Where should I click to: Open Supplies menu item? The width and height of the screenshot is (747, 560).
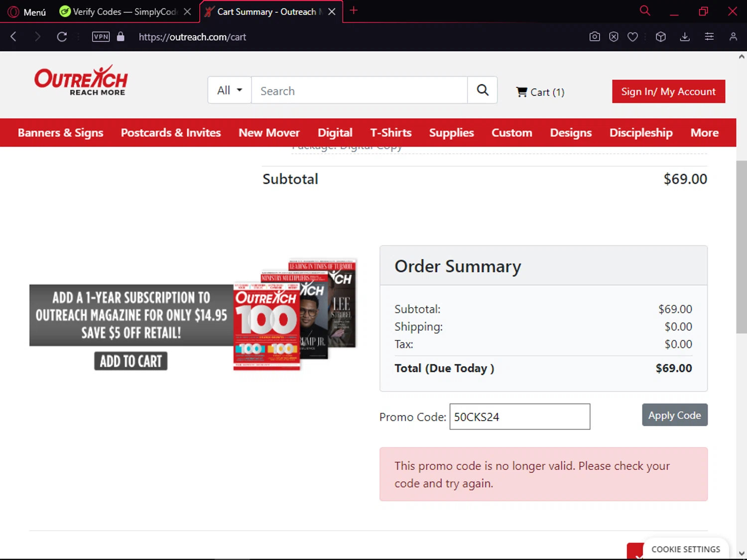(x=452, y=133)
